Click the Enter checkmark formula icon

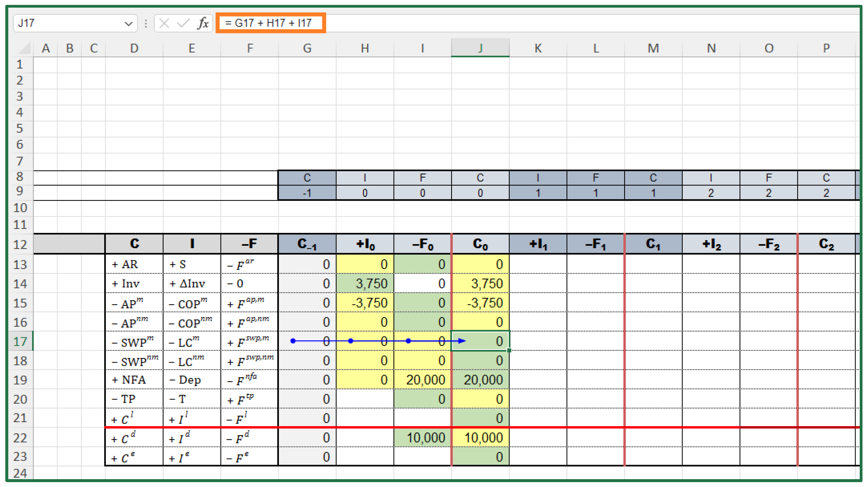tap(183, 23)
